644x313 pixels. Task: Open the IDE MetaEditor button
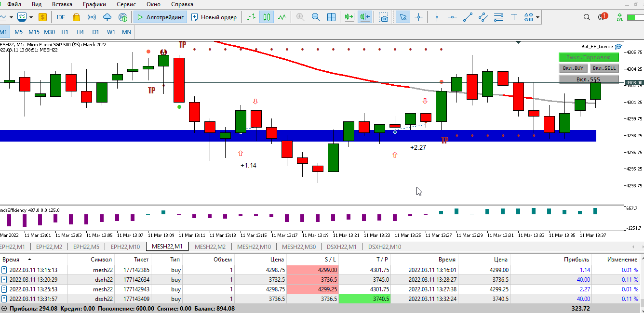tap(61, 17)
